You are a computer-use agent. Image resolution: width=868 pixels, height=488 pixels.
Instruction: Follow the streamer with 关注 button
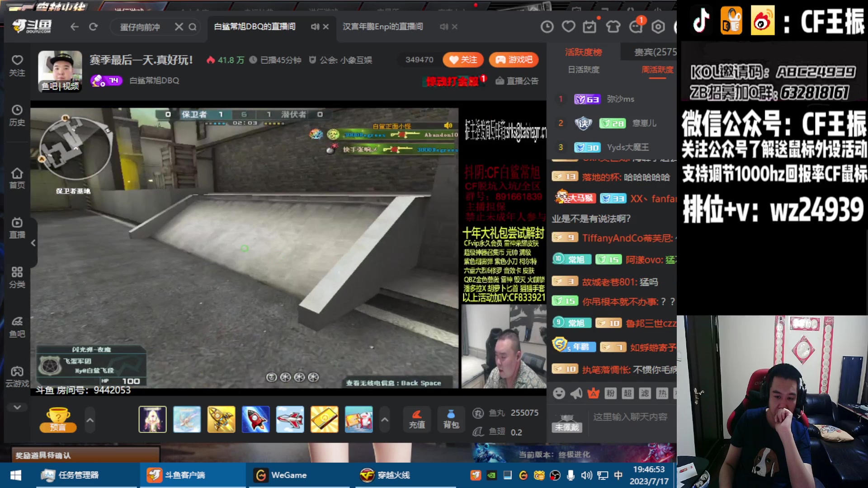463,60
